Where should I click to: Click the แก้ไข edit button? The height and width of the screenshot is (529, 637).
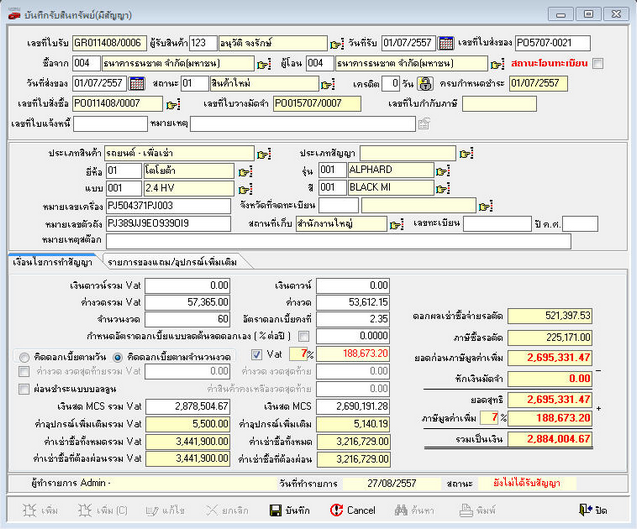pyautogui.click(x=165, y=510)
